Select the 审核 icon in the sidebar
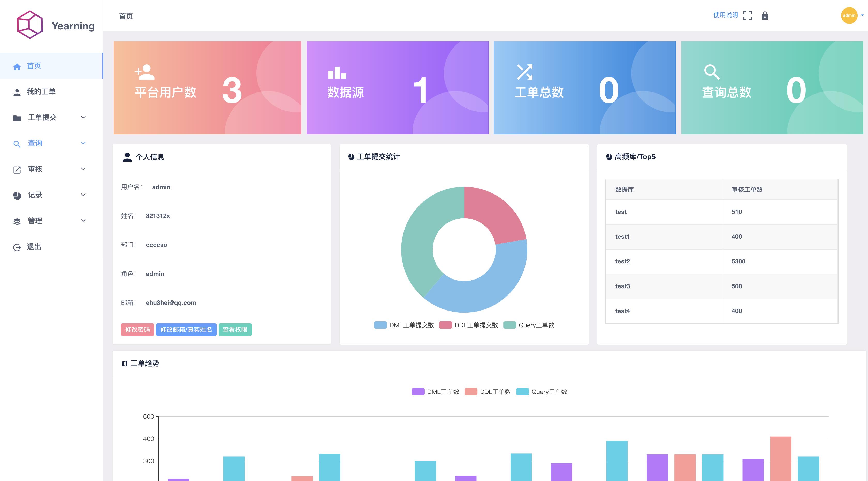 (17, 169)
